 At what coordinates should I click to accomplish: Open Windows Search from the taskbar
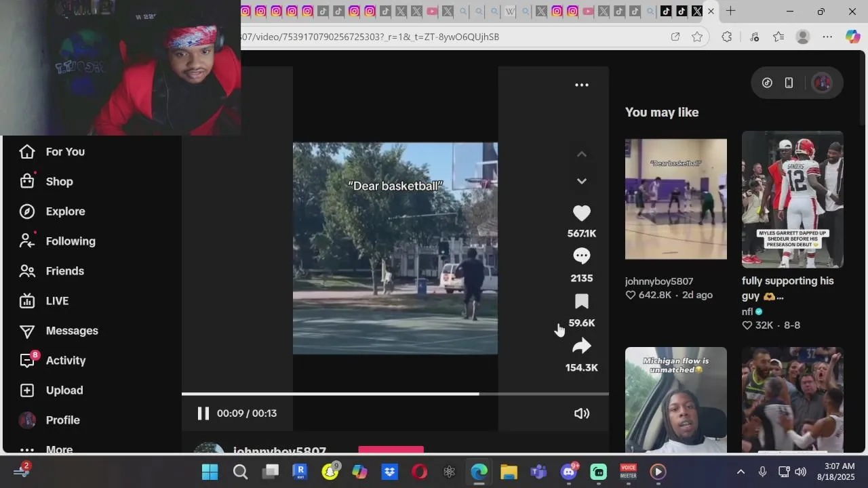240,472
